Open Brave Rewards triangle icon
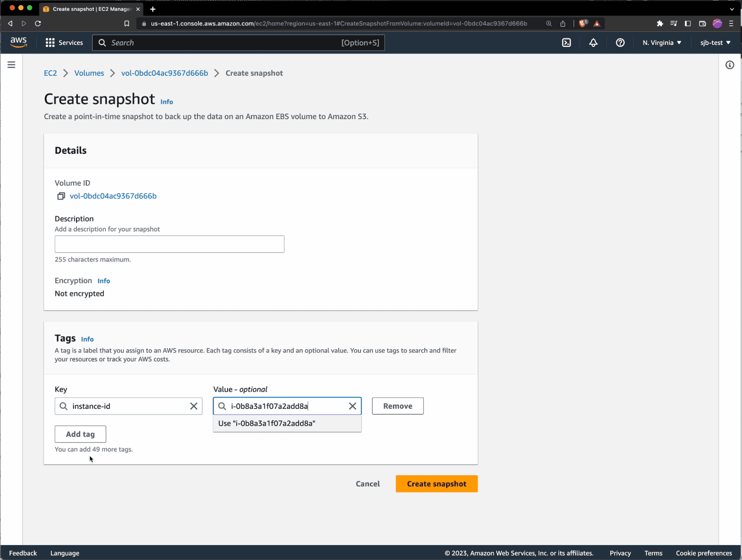 (x=597, y=23)
